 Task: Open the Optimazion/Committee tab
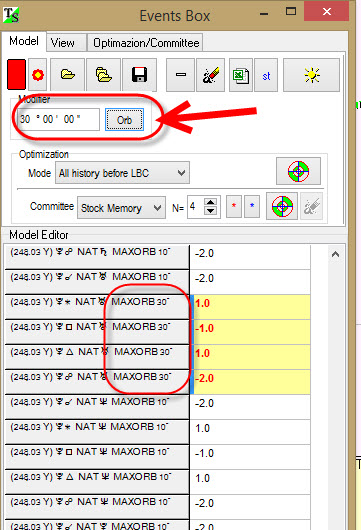(x=146, y=43)
